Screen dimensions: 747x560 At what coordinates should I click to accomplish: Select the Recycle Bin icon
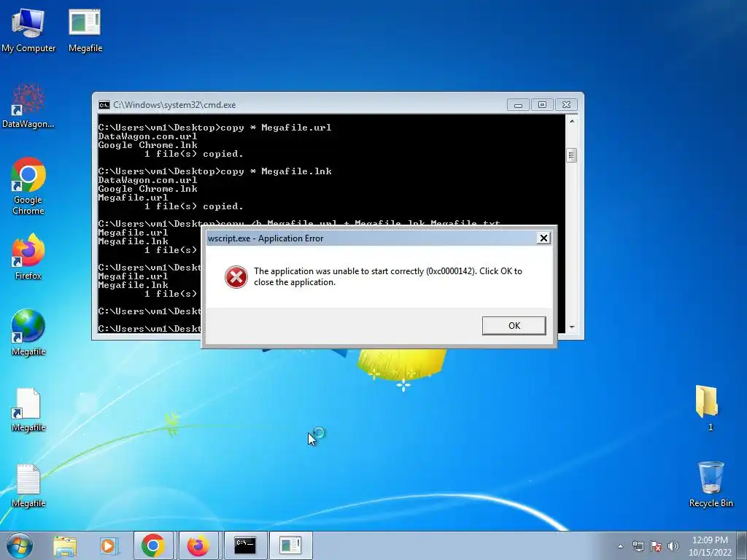point(711,484)
